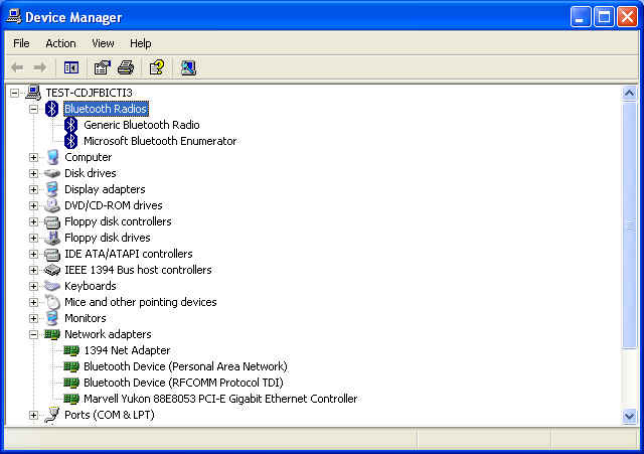644x454 pixels.
Task: Expand the Ports (COM & LPT) category
Action: click(x=33, y=415)
